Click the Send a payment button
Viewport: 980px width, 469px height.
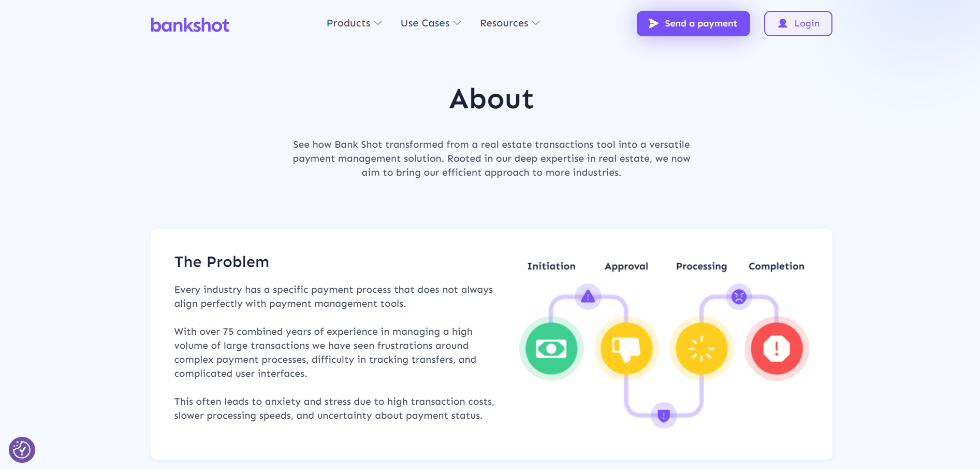(693, 24)
